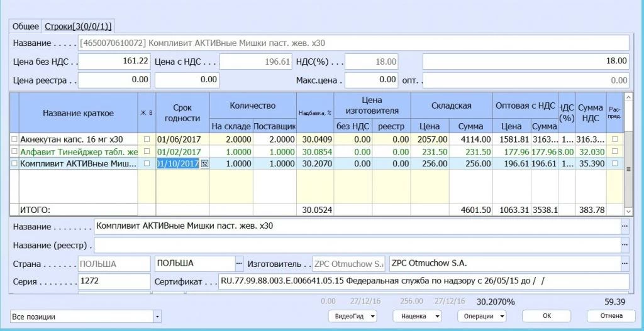Viewport: 644px width, 331px height.
Task: Open the Операции dropdown button
Action: coord(482,316)
